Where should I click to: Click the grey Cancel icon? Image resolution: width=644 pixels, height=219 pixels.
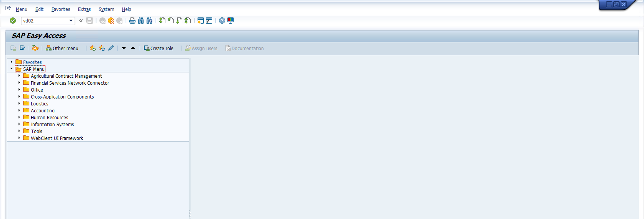(x=120, y=21)
